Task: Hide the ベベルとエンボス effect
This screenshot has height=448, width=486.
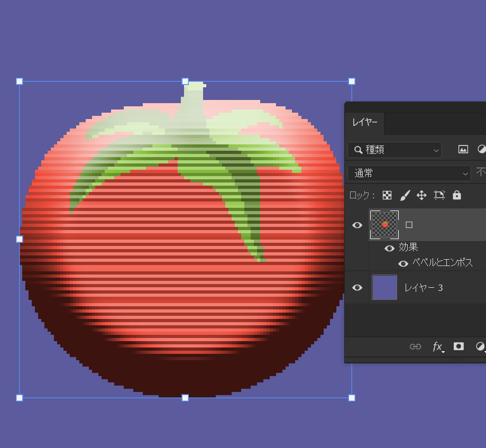Action: tap(403, 263)
